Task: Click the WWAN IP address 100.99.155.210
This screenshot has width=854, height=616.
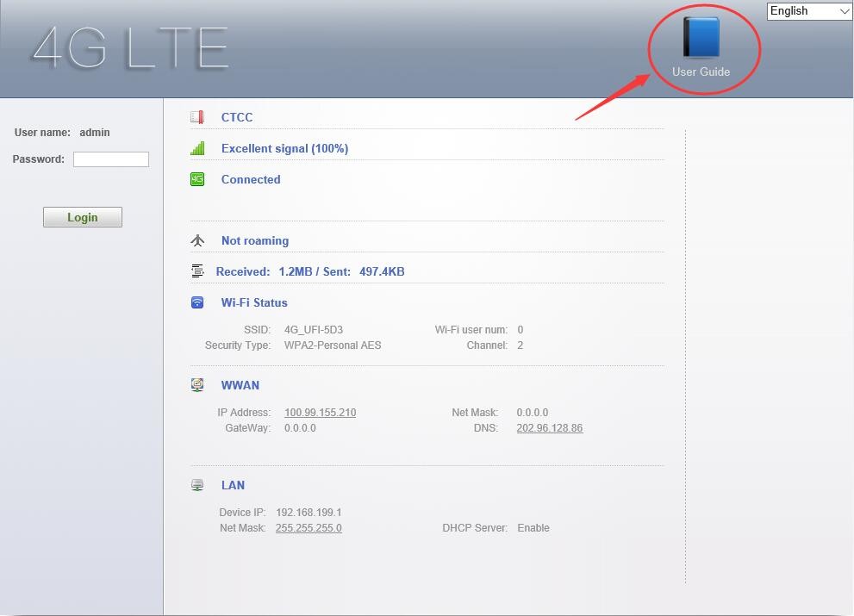Action: (320, 413)
